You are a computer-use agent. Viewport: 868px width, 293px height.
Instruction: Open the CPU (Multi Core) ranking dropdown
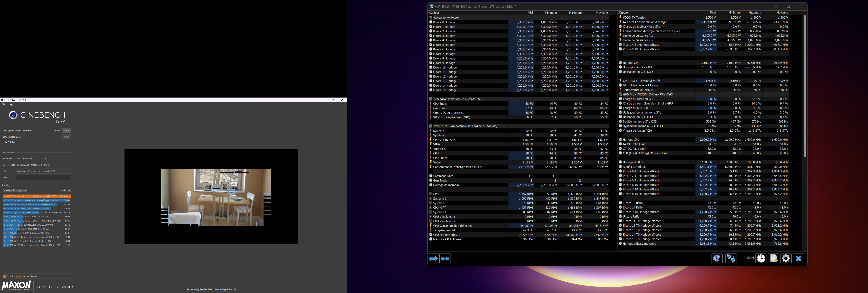click(15, 190)
